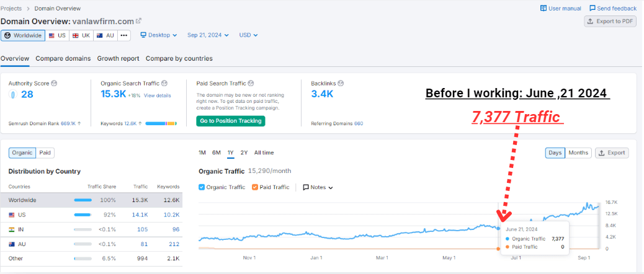Open the Sep 21, 2024 date dropdown
Screen dimensions: 644x274
tap(208, 35)
